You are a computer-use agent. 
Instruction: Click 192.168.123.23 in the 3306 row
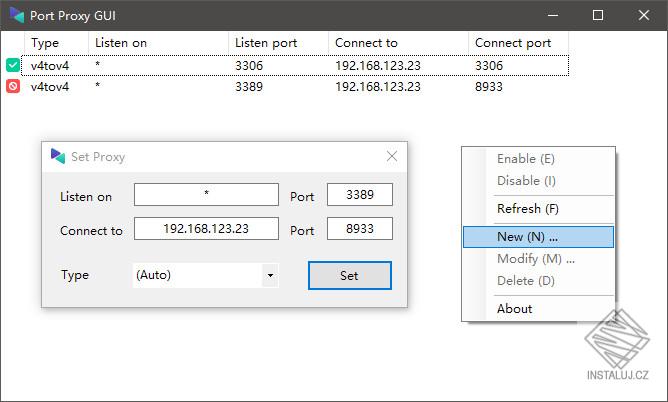click(378, 66)
